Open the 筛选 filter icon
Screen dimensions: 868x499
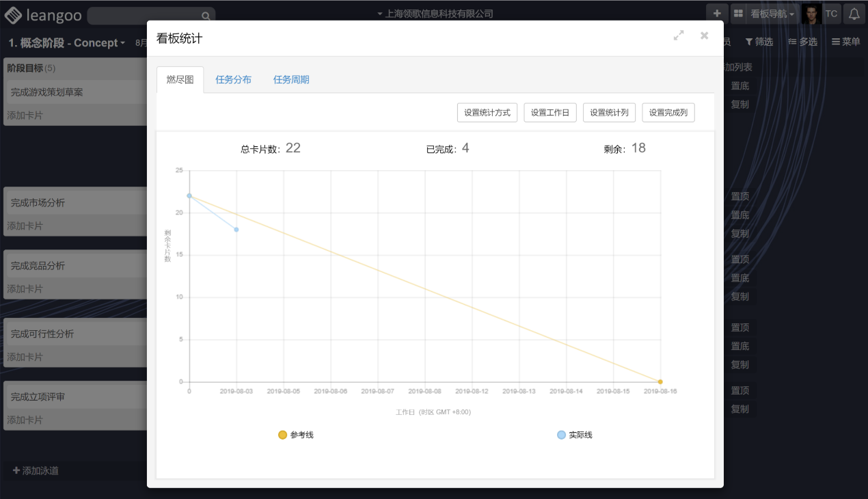tap(749, 42)
